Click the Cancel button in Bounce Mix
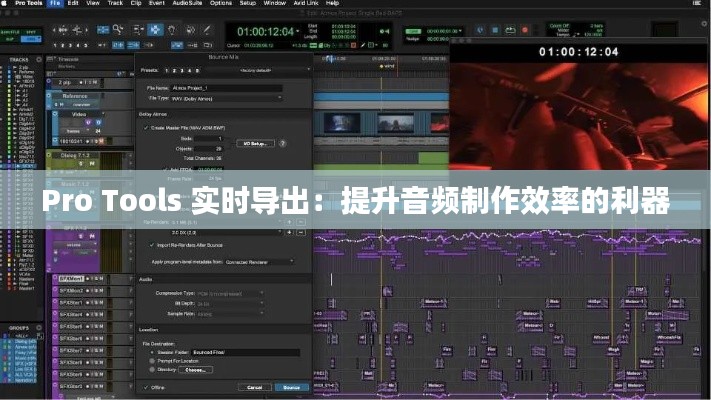 [255, 387]
